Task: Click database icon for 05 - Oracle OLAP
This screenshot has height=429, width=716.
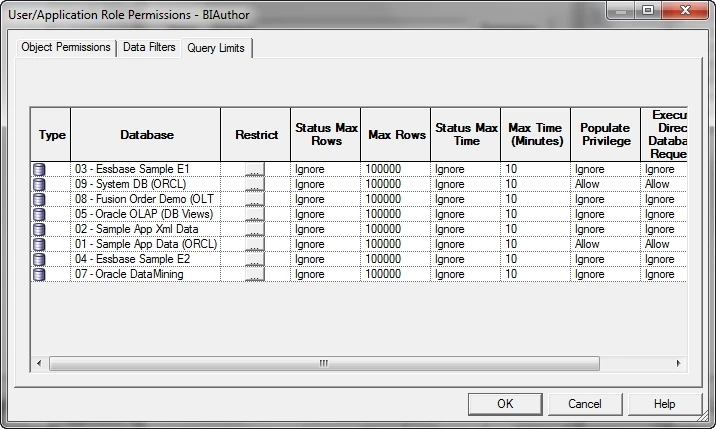Action: point(39,214)
